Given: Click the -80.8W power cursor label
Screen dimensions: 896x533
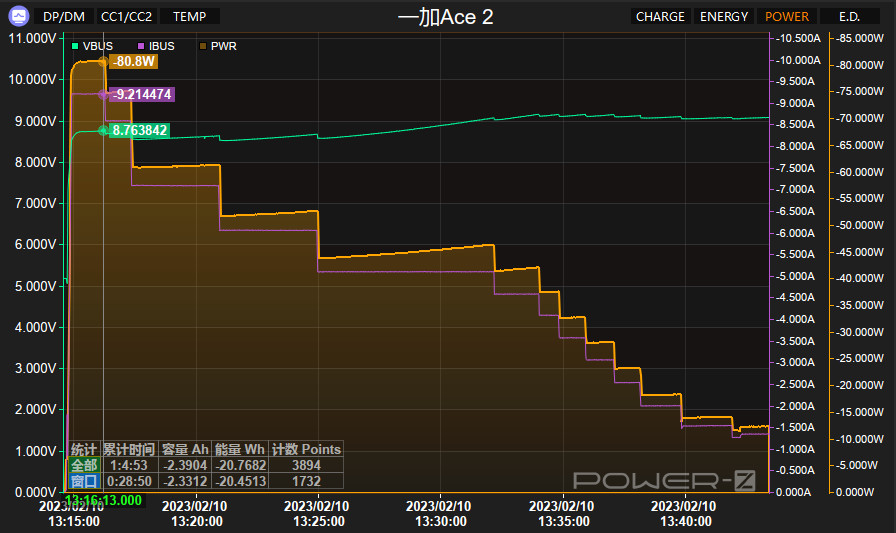Looking at the screenshot, I should pos(134,61).
